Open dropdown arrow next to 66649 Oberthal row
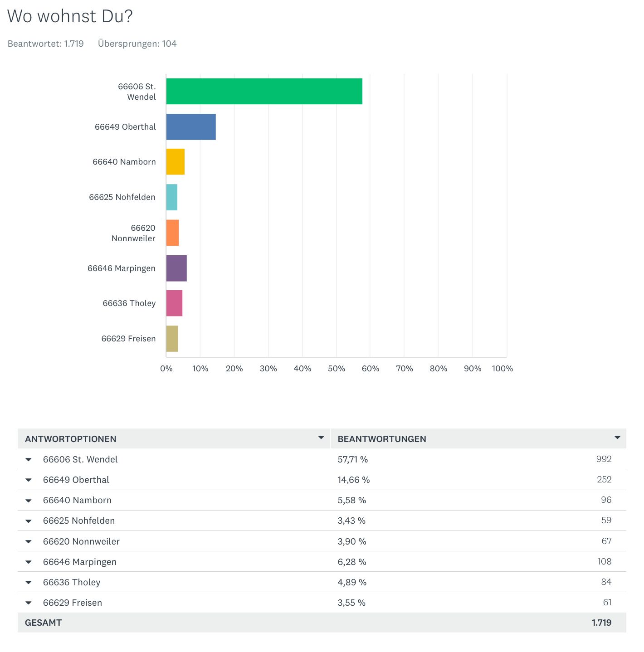644x652 pixels. pos(29,480)
